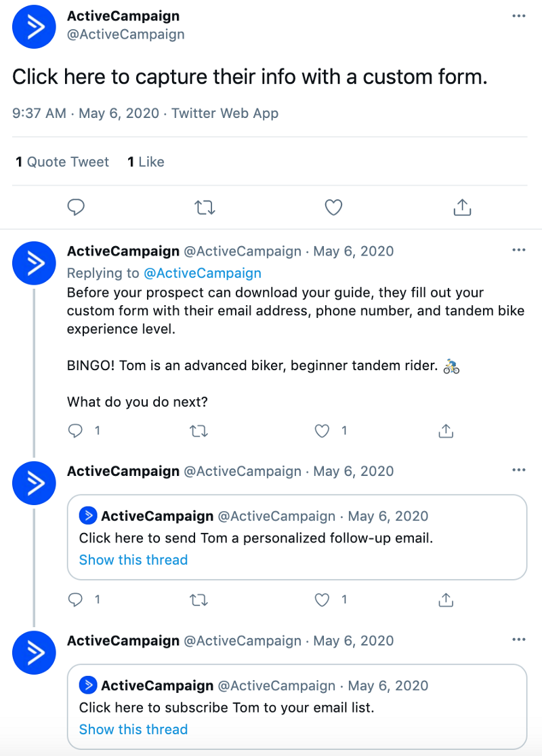Show this thread for personalized follow-up email
This screenshot has height=756, width=542.
[x=133, y=560]
